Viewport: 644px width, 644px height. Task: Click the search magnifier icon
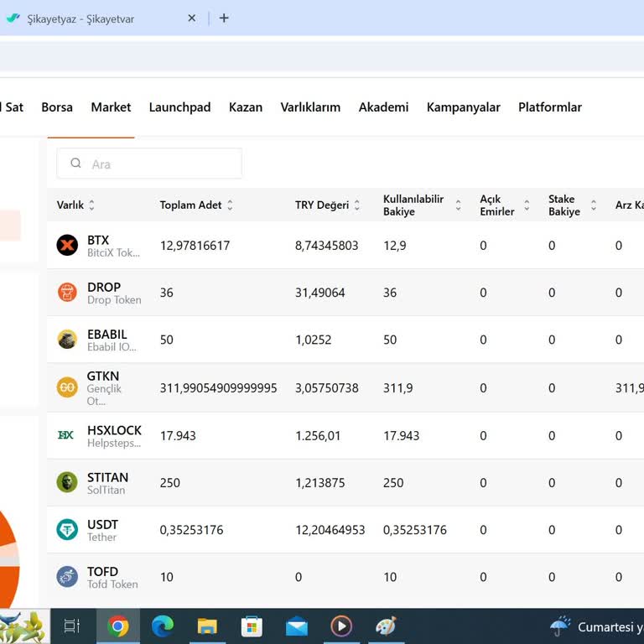pos(75,163)
